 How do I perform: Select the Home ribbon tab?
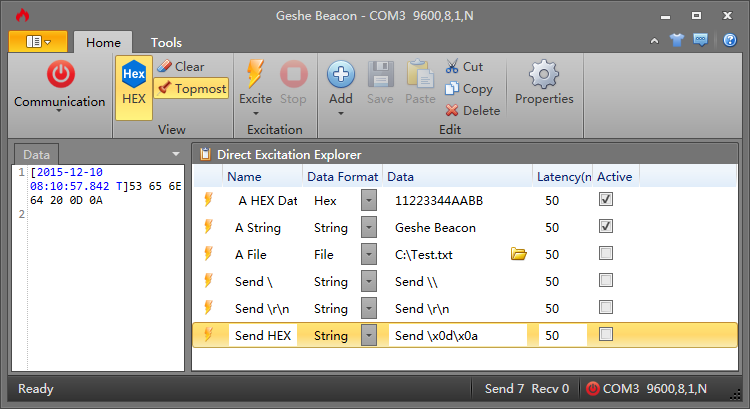coord(103,43)
